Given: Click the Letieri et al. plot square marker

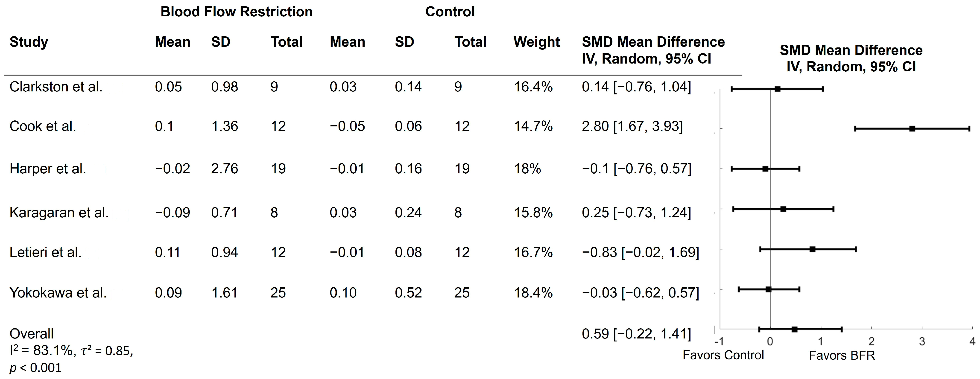Looking at the screenshot, I should pyautogui.click(x=812, y=249).
